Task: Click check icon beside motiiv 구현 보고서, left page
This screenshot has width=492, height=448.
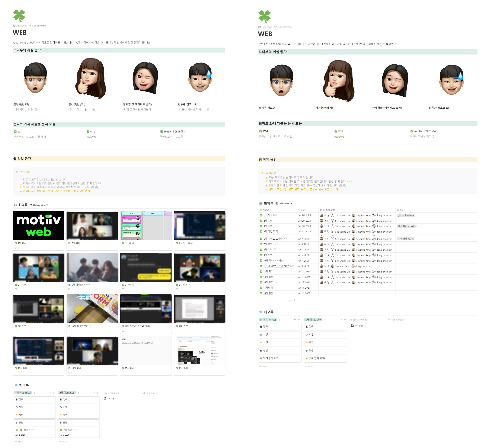Action: 162,132
